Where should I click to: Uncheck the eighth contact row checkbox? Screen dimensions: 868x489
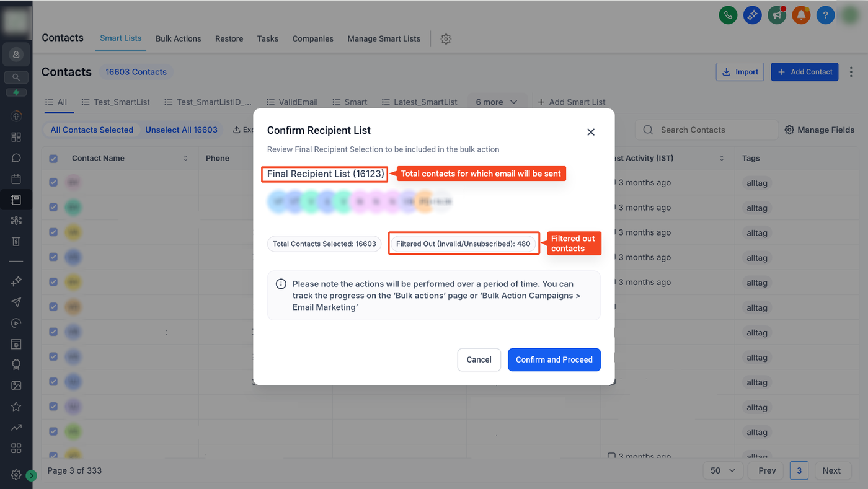pos(53,356)
